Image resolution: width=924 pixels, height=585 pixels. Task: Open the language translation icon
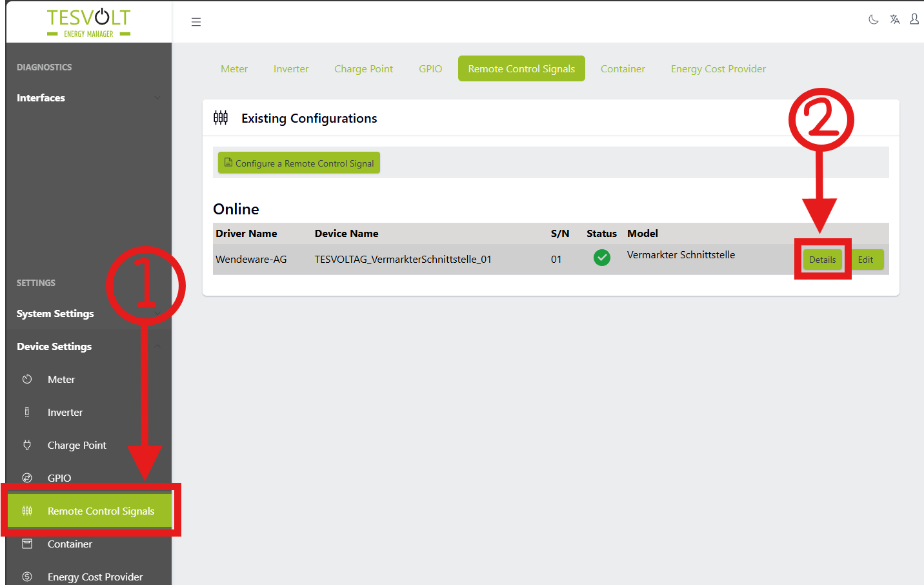pos(894,19)
